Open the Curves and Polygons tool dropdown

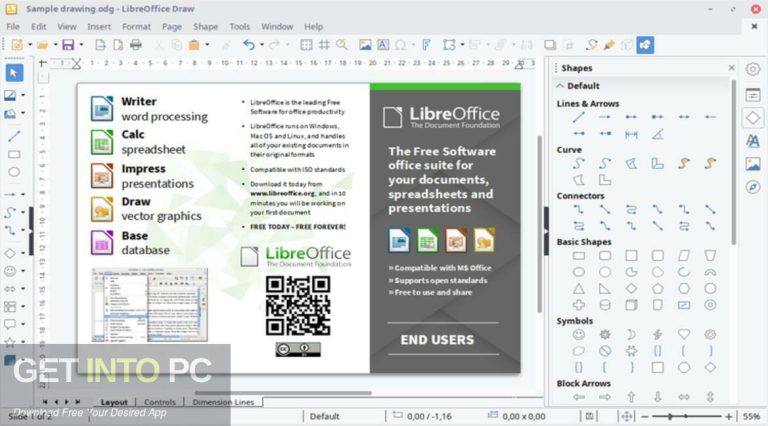23,212
